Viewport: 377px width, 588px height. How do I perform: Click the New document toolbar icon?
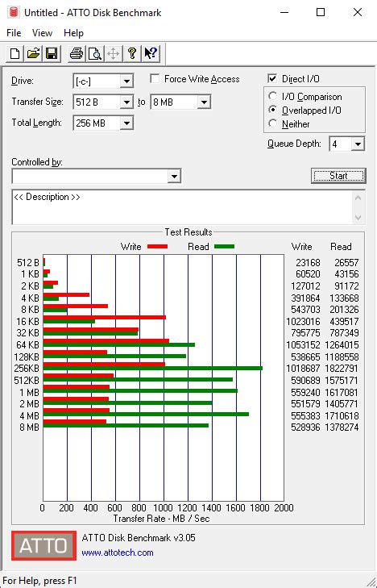tap(15, 53)
